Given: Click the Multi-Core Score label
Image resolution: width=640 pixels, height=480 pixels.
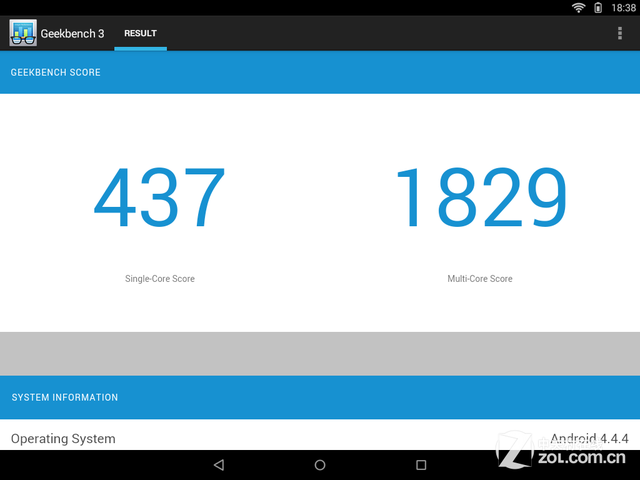Looking at the screenshot, I should tap(480, 279).
